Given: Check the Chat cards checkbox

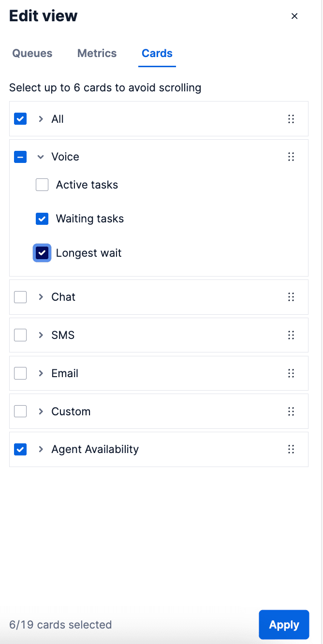Looking at the screenshot, I should point(20,297).
